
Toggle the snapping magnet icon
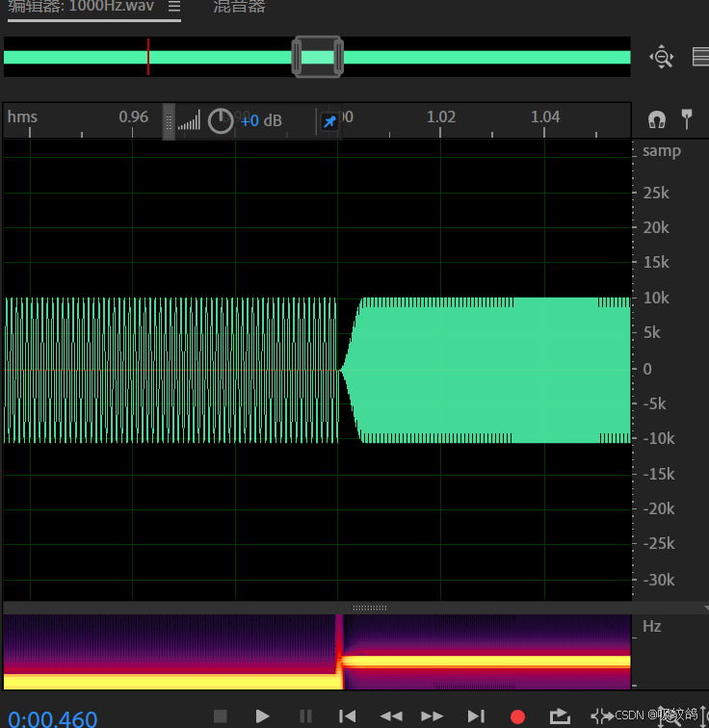657,119
